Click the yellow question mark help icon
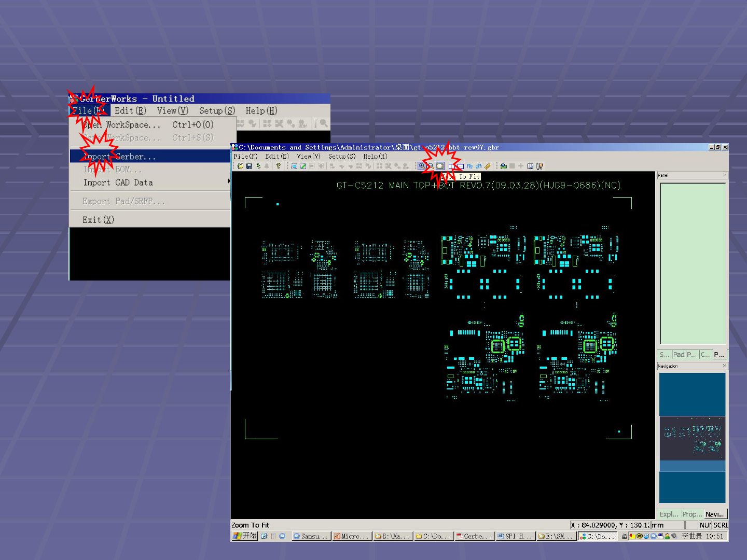Screen dimensions: 747x560 click(x=279, y=166)
